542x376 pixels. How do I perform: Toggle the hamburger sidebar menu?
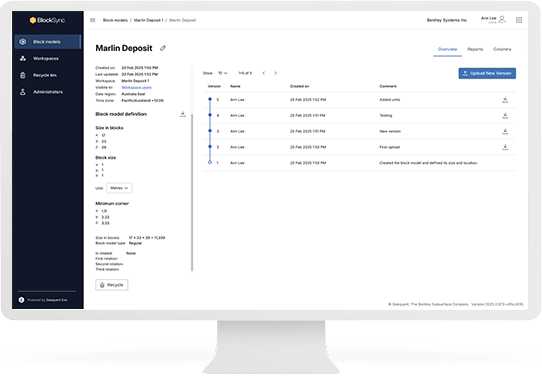coord(93,20)
